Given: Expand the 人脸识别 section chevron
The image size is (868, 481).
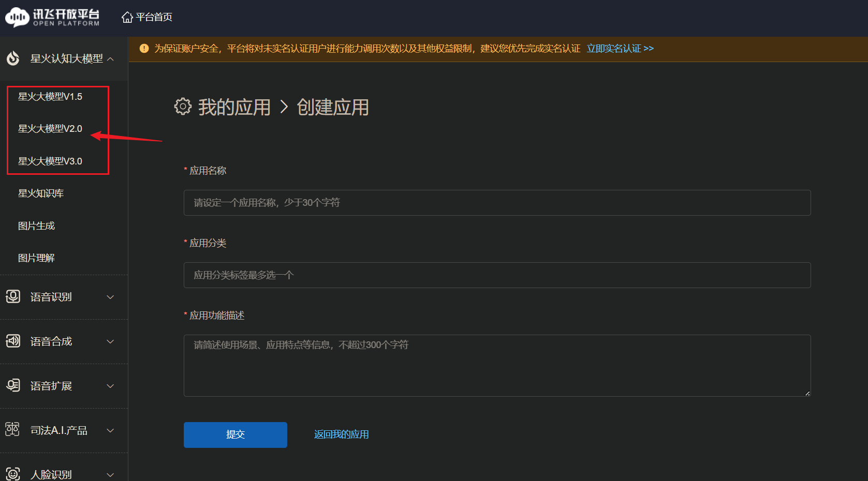Looking at the screenshot, I should click(x=110, y=475).
